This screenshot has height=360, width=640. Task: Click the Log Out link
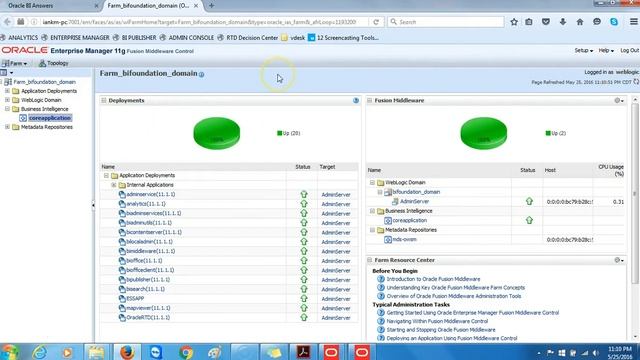[x=630, y=51]
